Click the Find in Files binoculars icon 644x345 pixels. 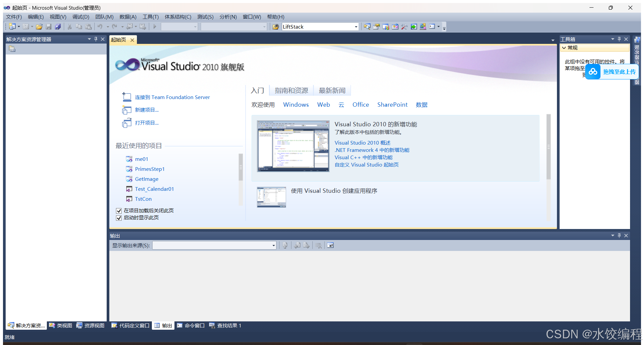point(275,27)
